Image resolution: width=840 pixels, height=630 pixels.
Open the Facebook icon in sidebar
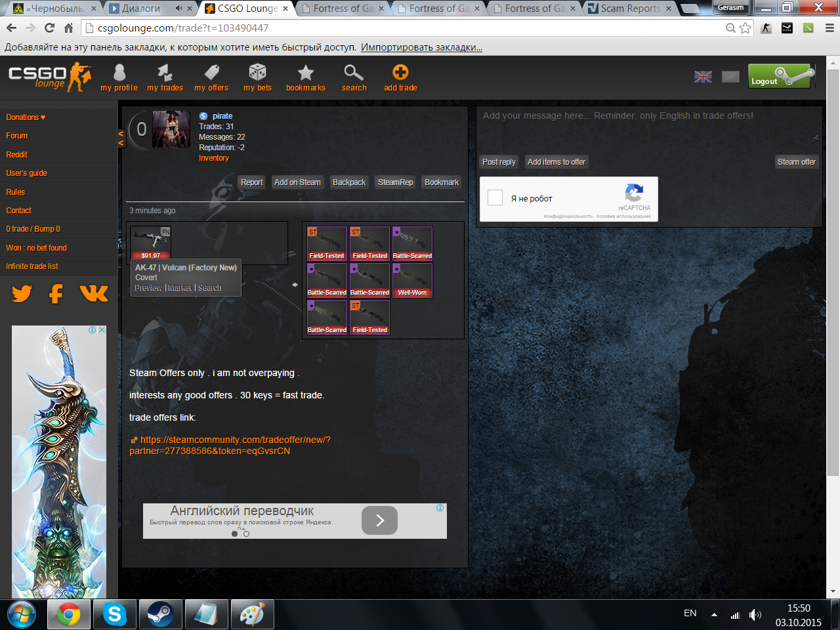tap(56, 293)
